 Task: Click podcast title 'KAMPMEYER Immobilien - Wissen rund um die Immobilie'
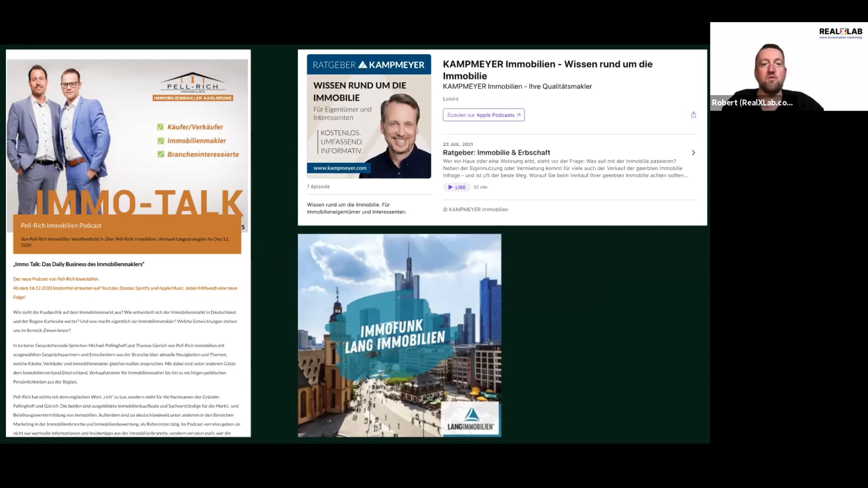pyautogui.click(x=547, y=70)
